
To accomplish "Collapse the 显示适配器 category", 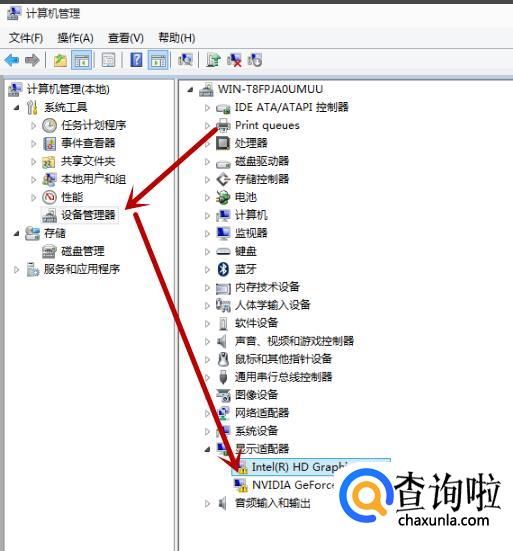I will [207, 449].
